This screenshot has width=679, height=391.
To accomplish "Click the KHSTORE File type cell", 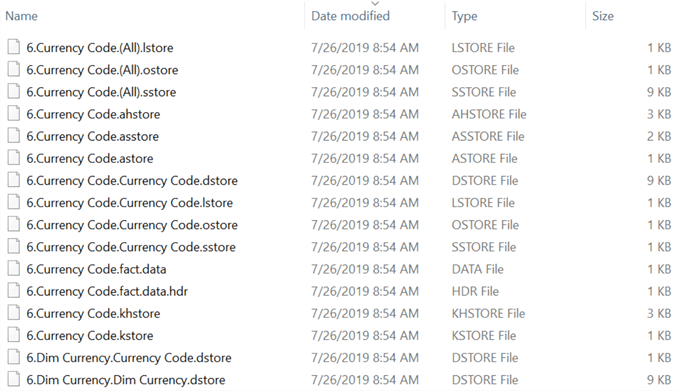I will (488, 313).
